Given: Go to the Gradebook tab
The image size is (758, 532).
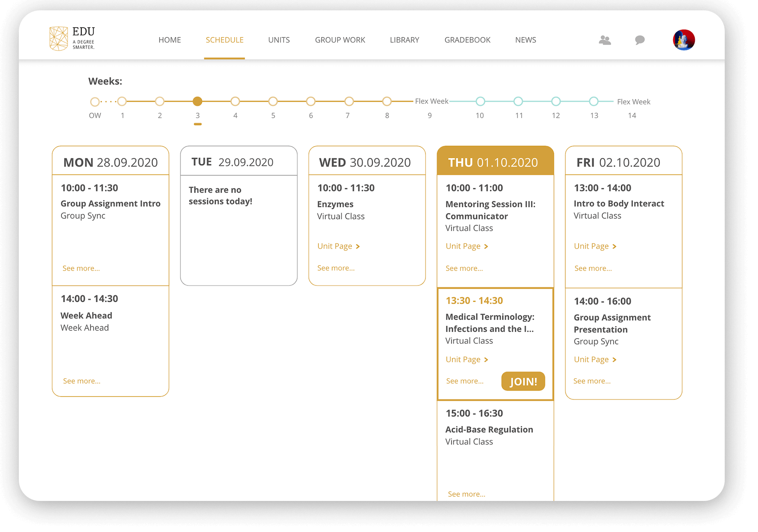Looking at the screenshot, I should tap(467, 40).
